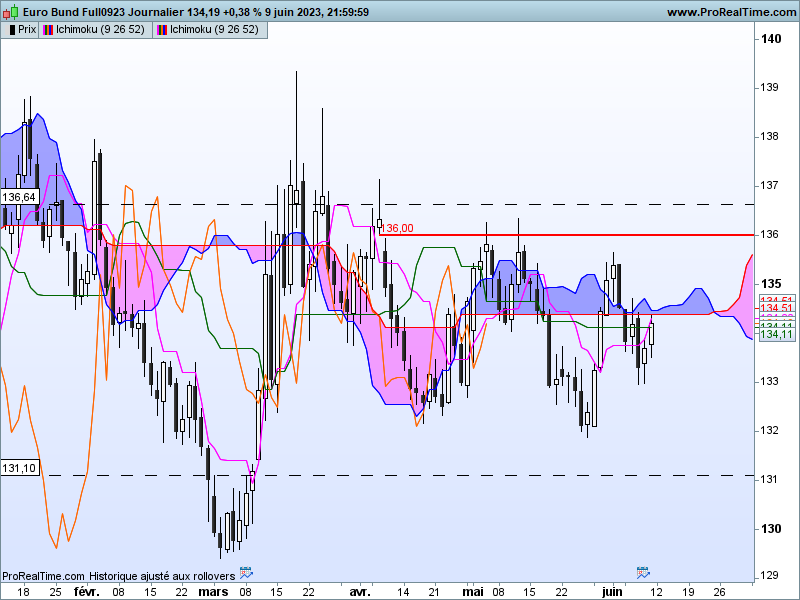Select the red 136,00 horizontal line label
Image resolution: width=800 pixels, height=600 pixels.
tap(397, 228)
